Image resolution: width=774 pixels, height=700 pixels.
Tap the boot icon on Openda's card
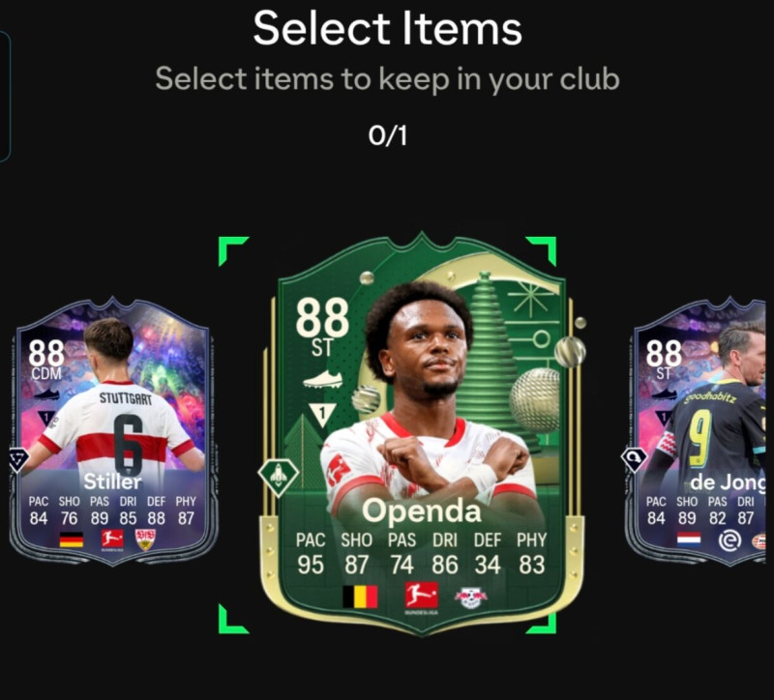pos(322,380)
